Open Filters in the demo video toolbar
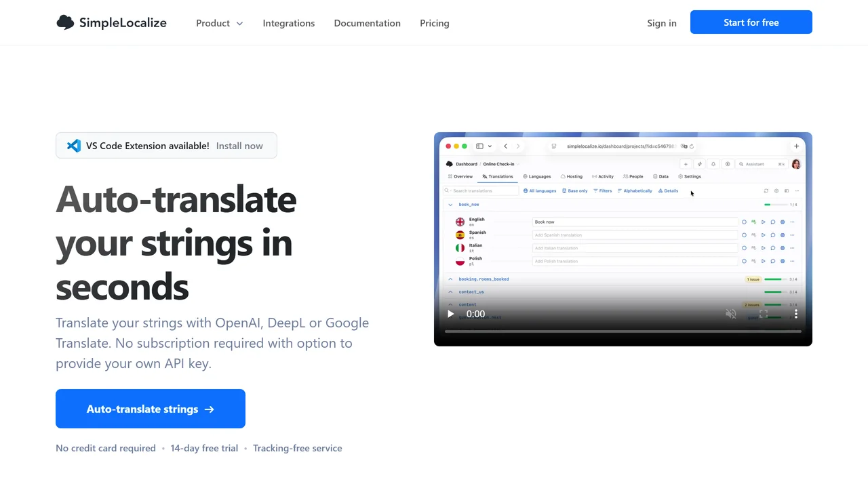 point(603,190)
